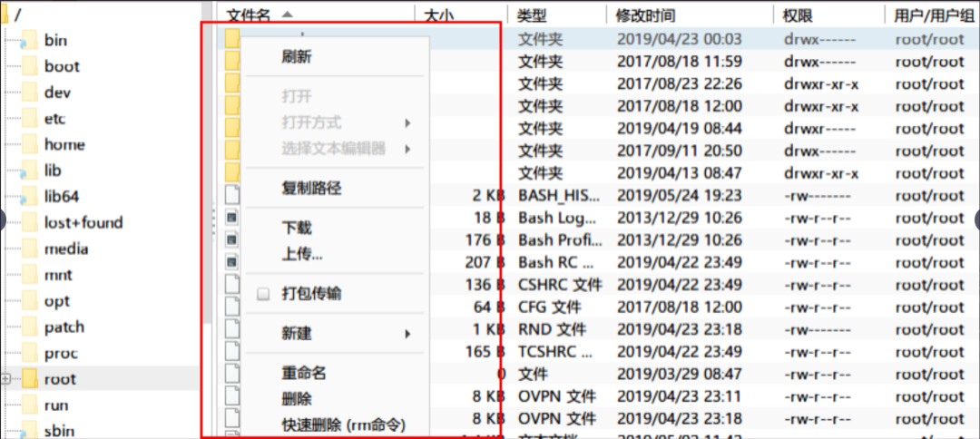Sort by the 类型 column header
Viewport: 980px width, 439px height.
[532, 15]
